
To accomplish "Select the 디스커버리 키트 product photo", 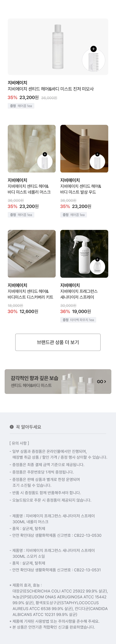I will tap(32, 253).
